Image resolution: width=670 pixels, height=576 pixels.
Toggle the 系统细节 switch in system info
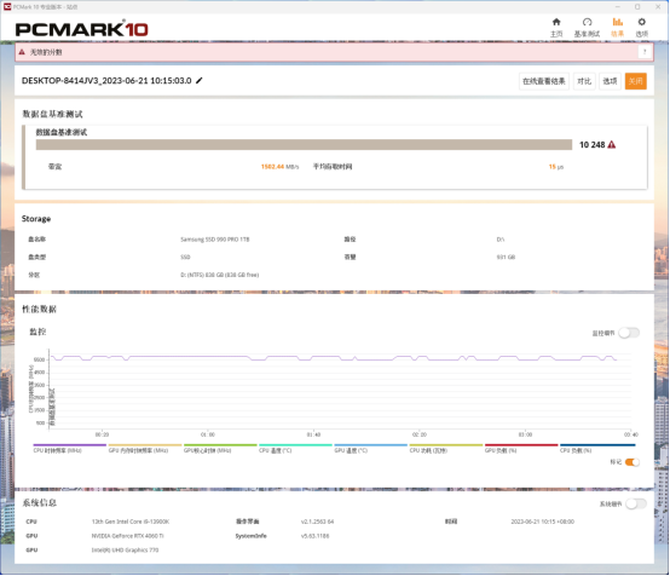636,504
